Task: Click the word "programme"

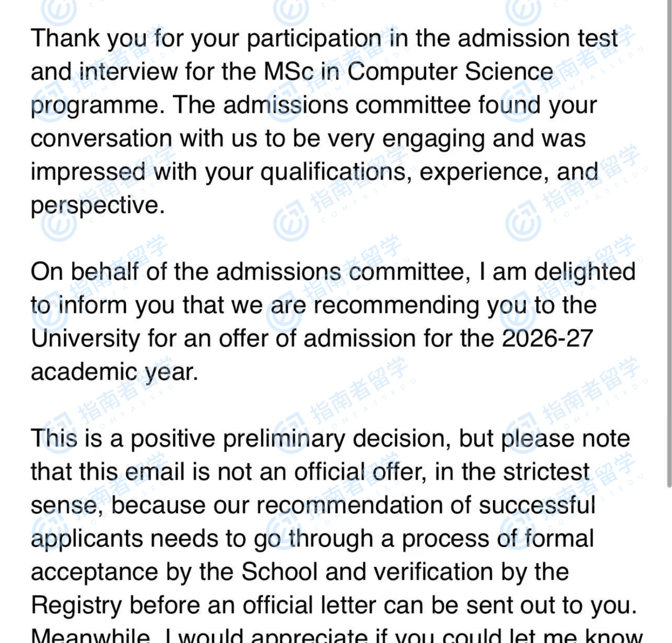Action: 94,106
